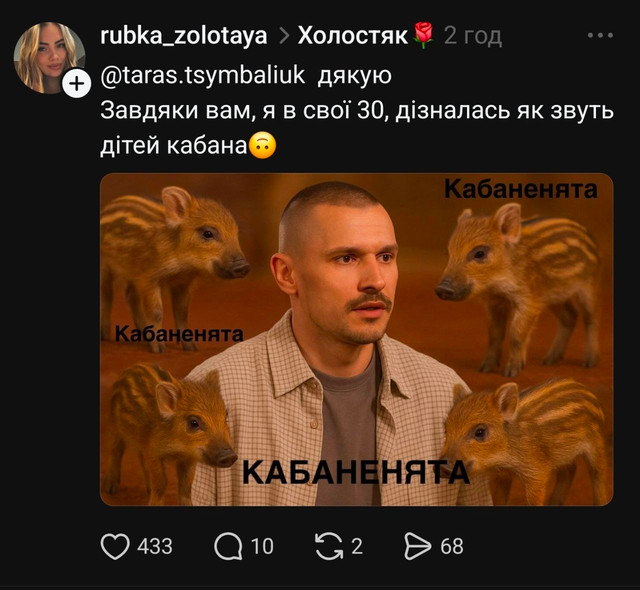View the 433 likes count
This screenshot has width=640, height=590.
[155, 546]
